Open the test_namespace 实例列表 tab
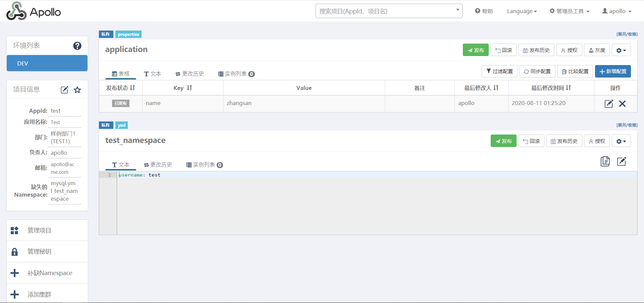This screenshot has width=644, height=303. [205, 165]
